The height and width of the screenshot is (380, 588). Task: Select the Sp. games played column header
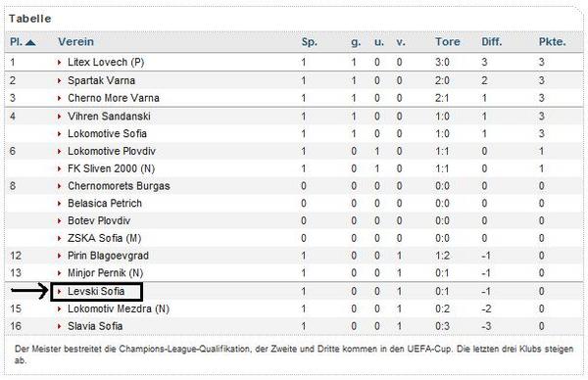pos(310,41)
